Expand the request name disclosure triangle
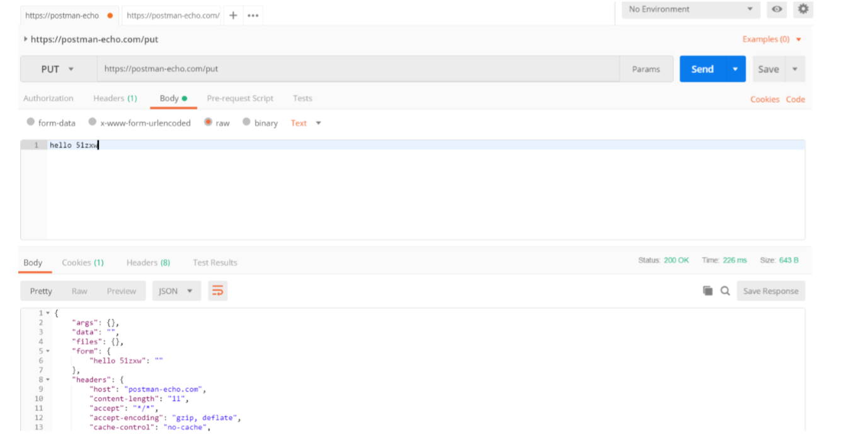Viewport: 868px width, 442px height. (25, 39)
